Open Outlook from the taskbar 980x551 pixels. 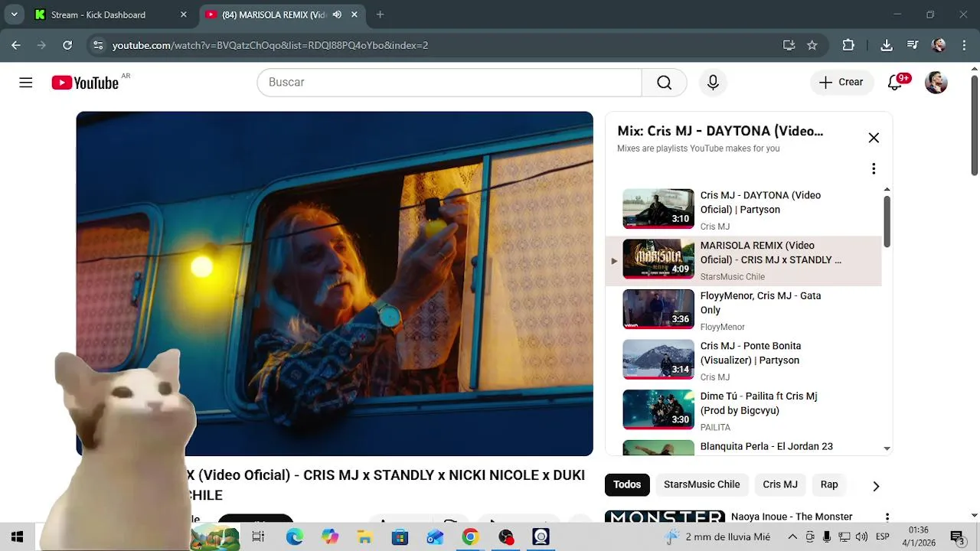pos(435,536)
